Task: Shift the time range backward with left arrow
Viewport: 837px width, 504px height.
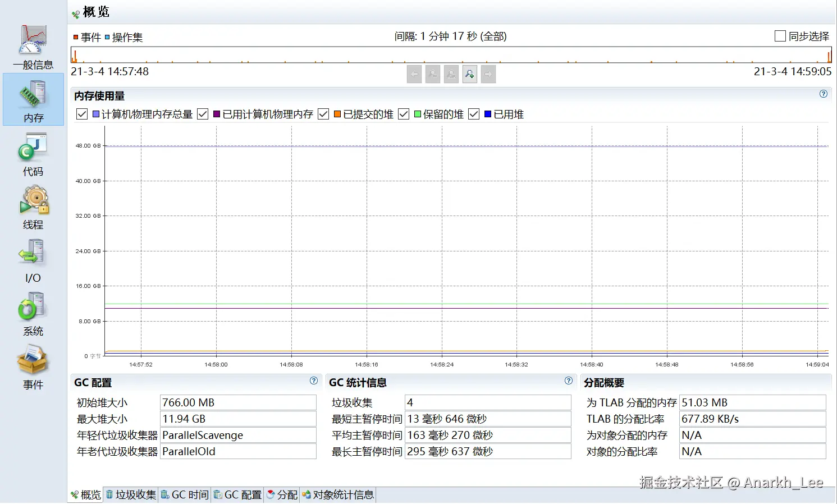Action: (x=414, y=74)
